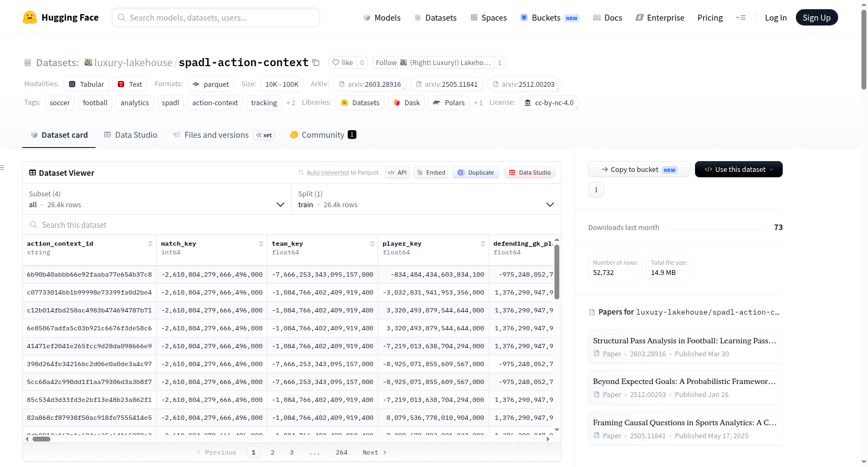Click the Log In link
The image size is (868, 467).
pyautogui.click(x=776, y=17)
